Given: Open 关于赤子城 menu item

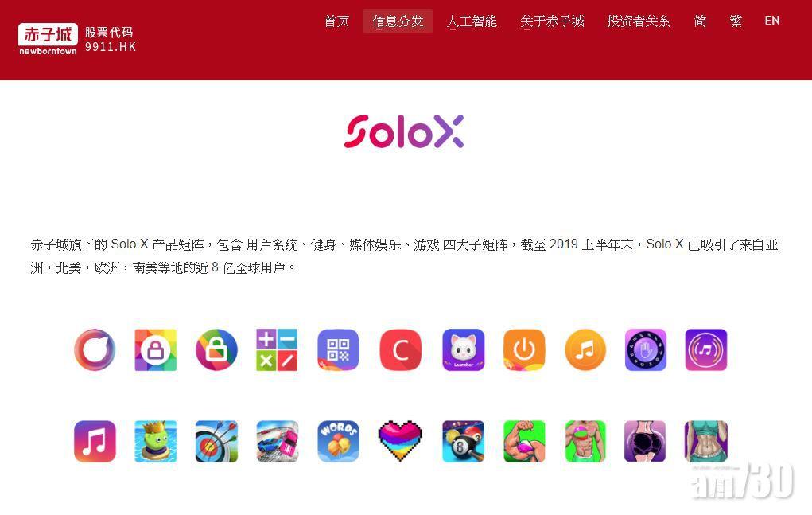Looking at the screenshot, I should (x=552, y=21).
